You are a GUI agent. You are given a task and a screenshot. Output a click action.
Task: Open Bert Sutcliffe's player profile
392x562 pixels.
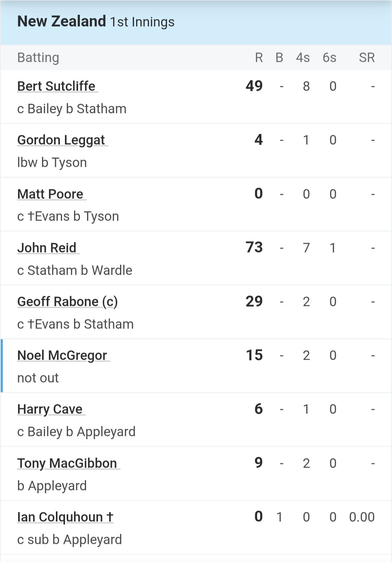[x=56, y=86]
